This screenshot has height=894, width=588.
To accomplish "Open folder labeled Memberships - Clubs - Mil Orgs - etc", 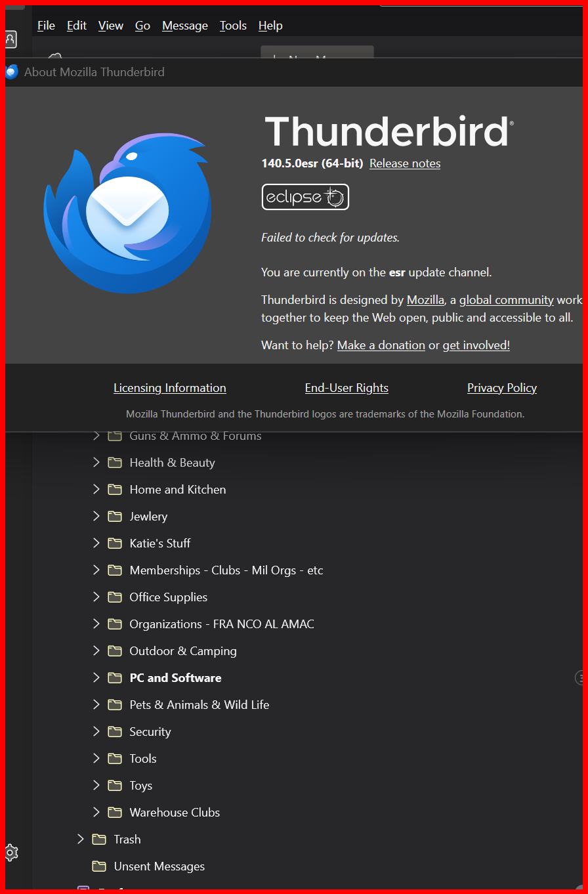I will (x=226, y=570).
